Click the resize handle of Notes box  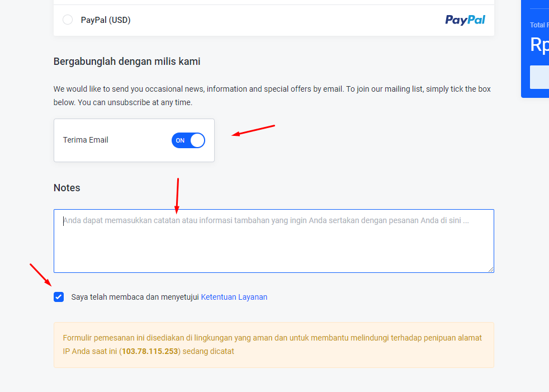pos(491,270)
